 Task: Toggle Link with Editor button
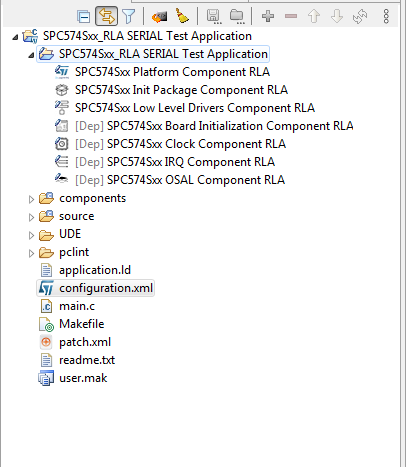point(106,16)
